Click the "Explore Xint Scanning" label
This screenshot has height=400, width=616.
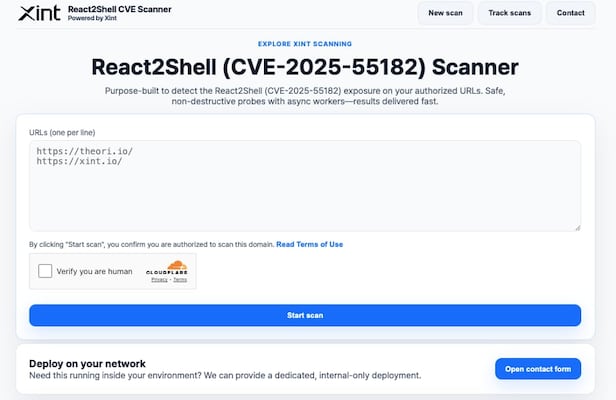[x=305, y=45]
